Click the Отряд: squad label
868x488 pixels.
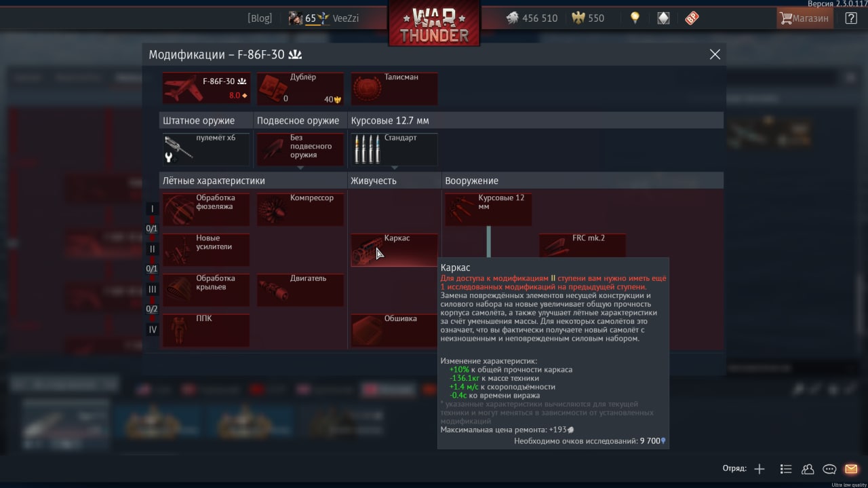click(734, 469)
